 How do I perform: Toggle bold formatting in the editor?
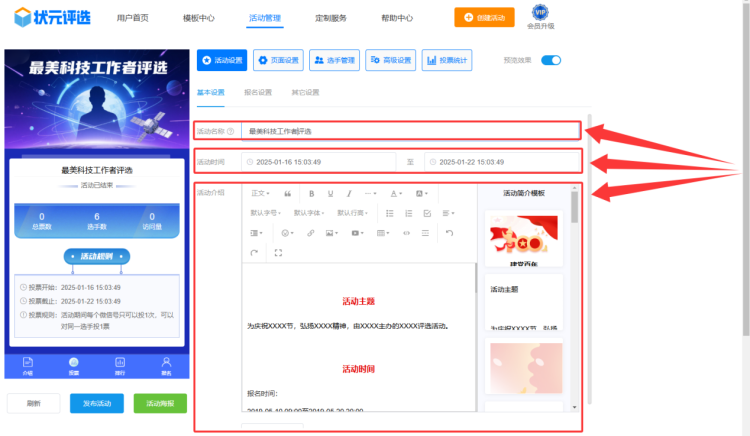[311, 194]
